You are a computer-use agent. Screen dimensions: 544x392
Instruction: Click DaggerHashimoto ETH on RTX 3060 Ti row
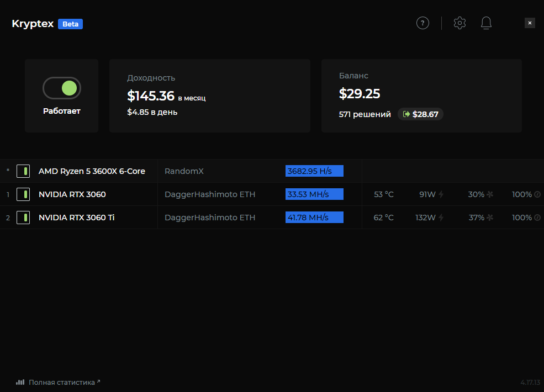[210, 218]
